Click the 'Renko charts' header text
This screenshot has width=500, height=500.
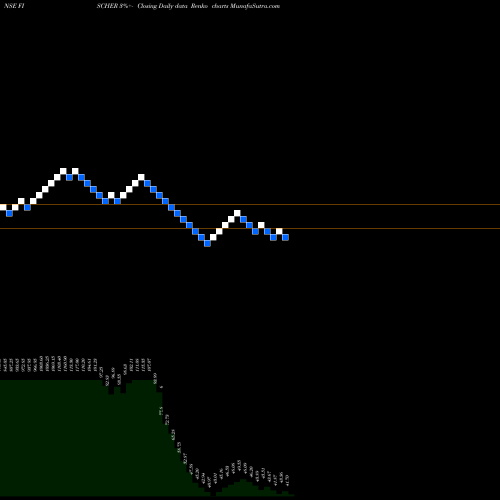(x=209, y=6)
